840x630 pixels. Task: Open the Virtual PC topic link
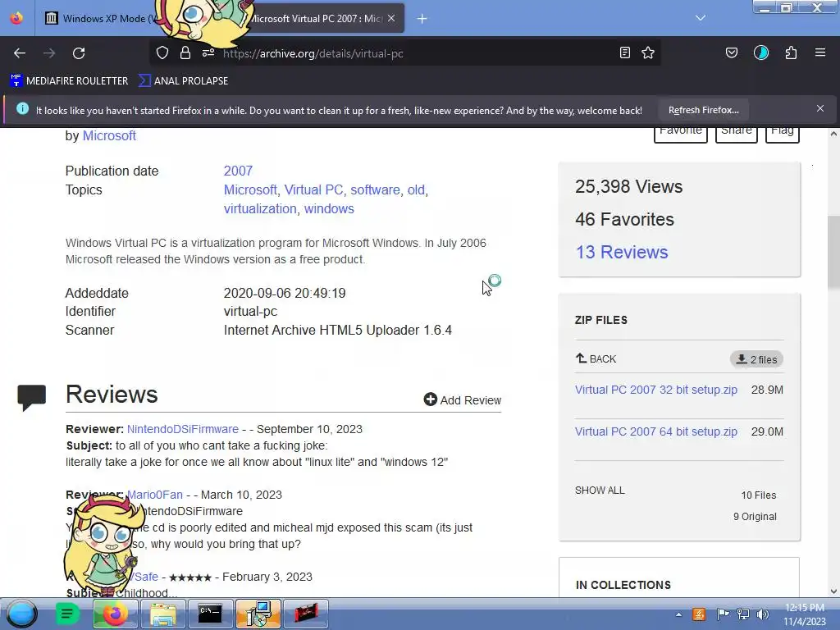coord(313,190)
